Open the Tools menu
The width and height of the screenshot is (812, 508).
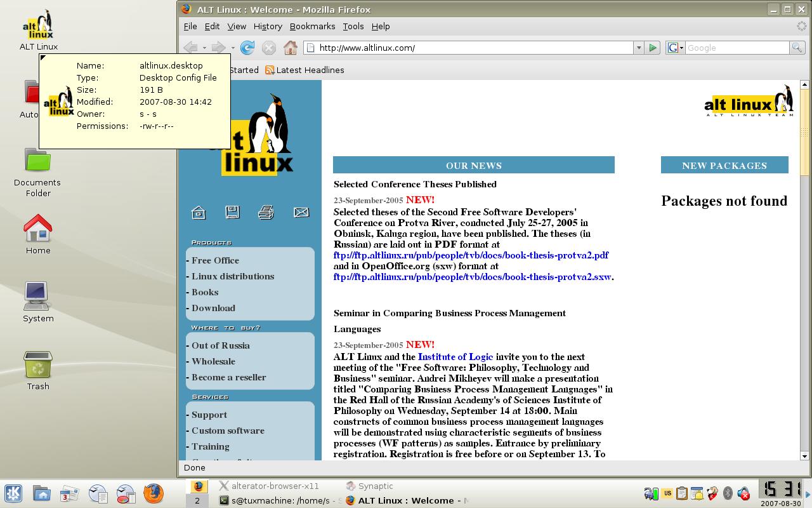point(353,26)
